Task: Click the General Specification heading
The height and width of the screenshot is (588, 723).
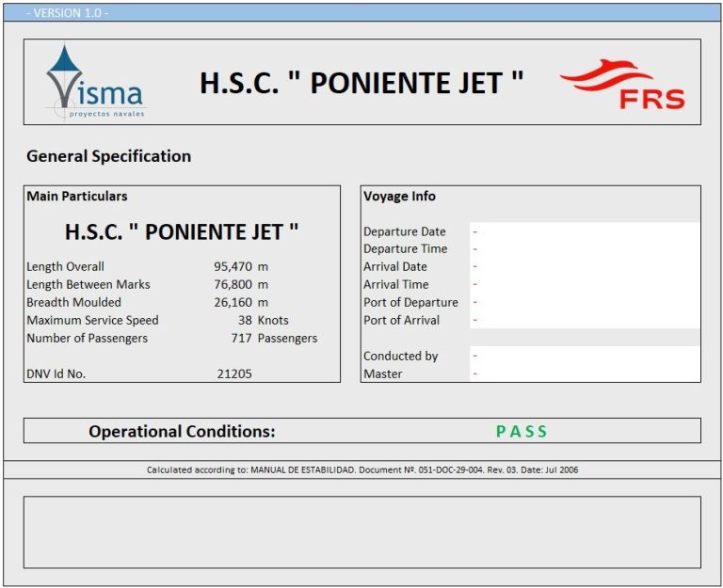Action: [109, 156]
